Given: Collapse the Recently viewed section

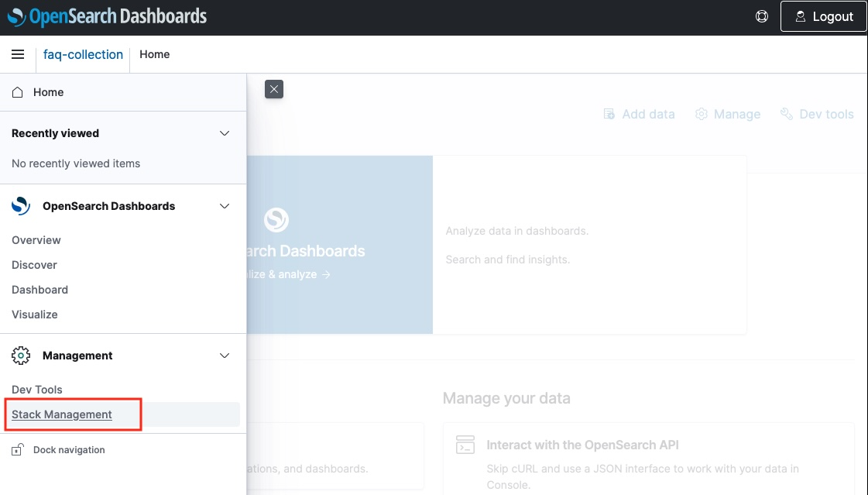Looking at the screenshot, I should click(x=225, y=133).
